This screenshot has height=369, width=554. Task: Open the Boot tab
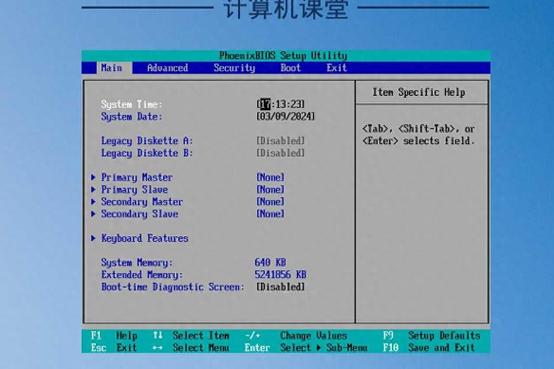(290, 68)
